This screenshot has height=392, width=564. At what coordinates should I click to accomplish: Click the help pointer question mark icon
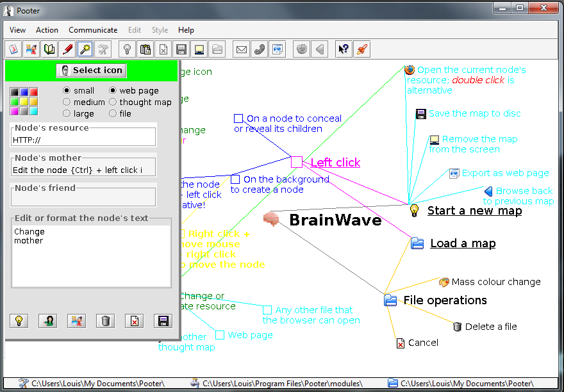click(x=344, y=49)
